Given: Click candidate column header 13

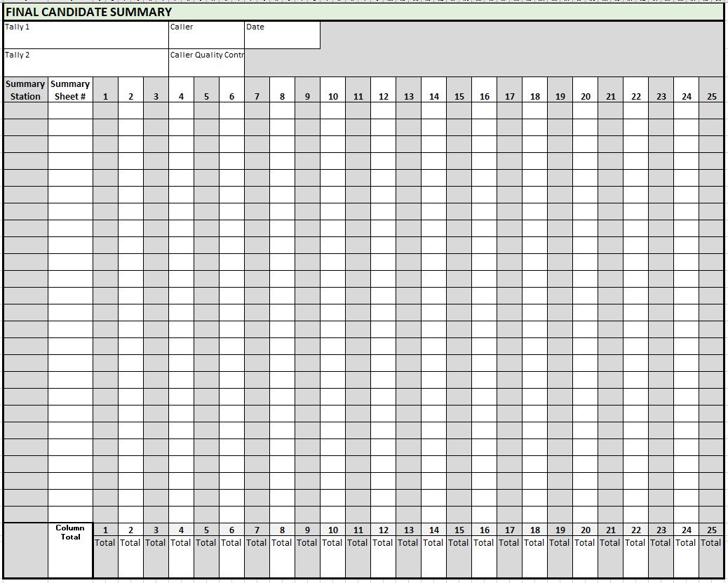Looking at the screenshot, I should point(408,95).
